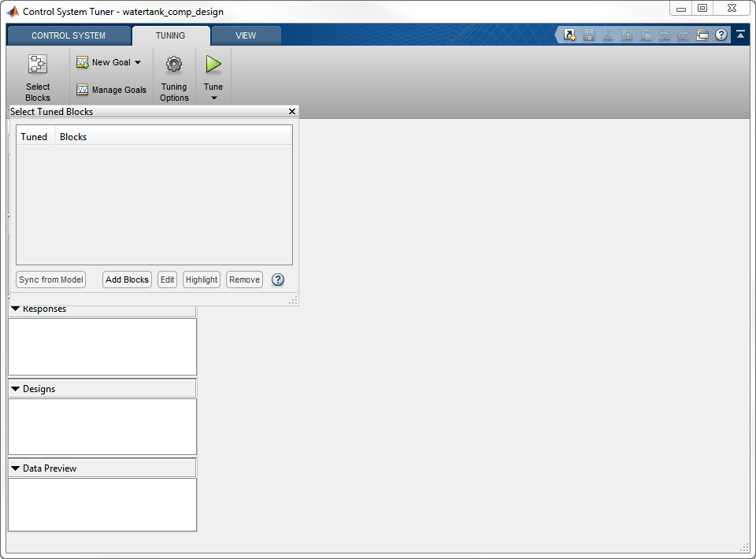Click the Select Blocks icon

pyautogui.click(x=38, y=64)
